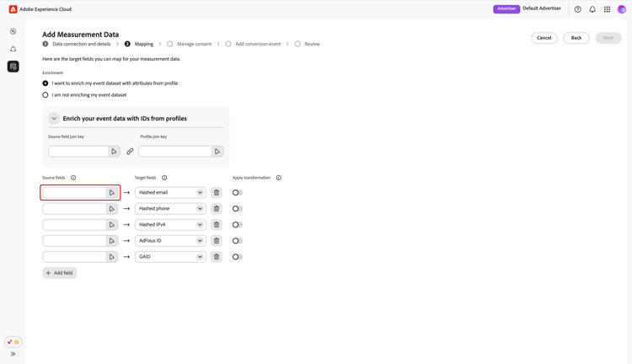
Task: Click the Next button
Action: 608,38
